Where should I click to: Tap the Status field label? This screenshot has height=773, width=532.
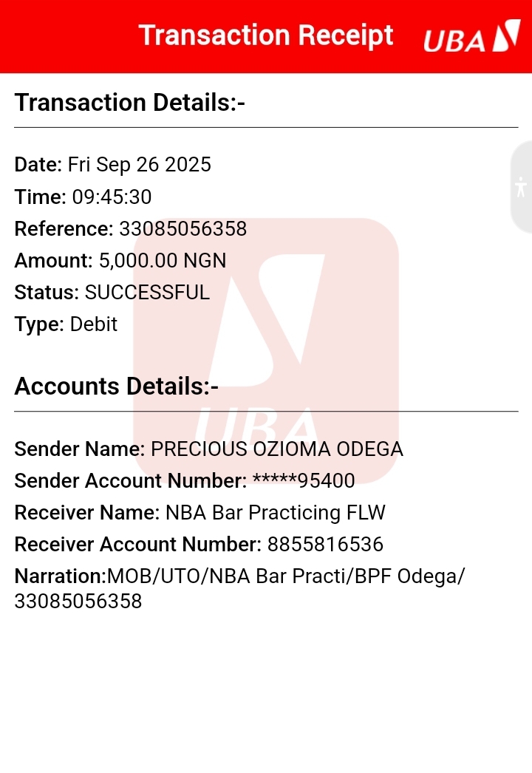[x=46, y=293]
